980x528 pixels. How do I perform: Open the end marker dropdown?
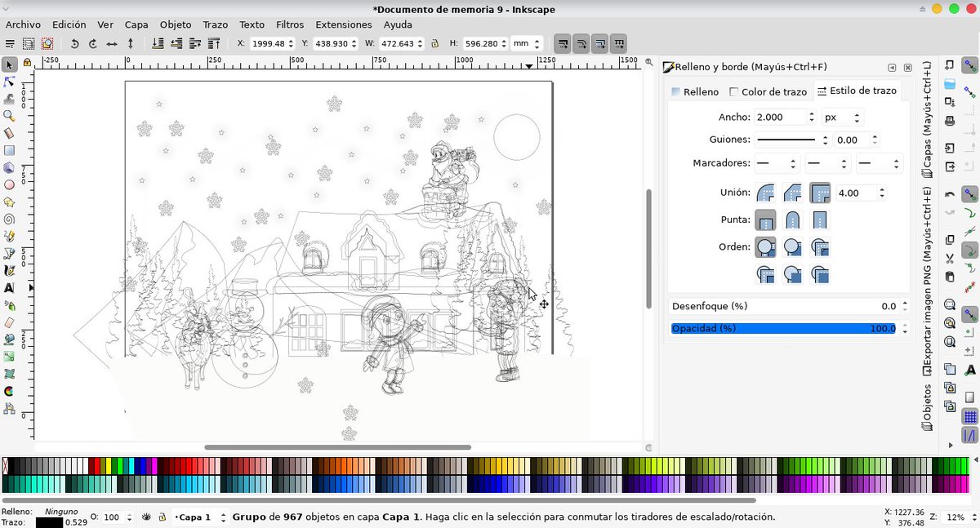point(880,163)
